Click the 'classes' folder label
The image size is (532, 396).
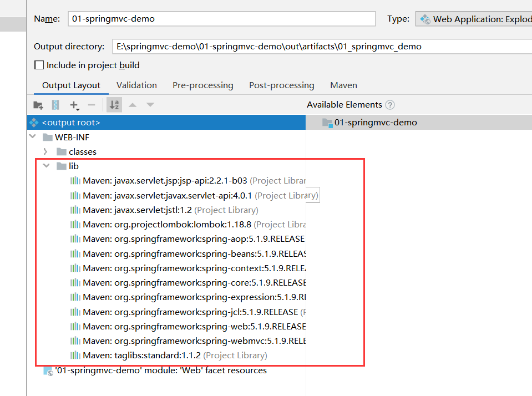83,151
